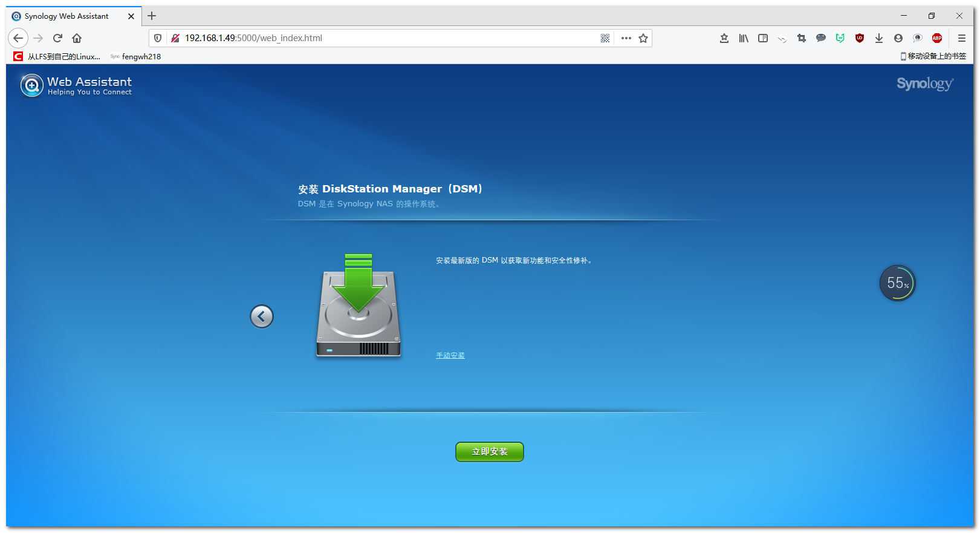The image size is (980, 533).
Task: Click the bookmarks tray star toolbar icon
Action: tap(724, 38)
